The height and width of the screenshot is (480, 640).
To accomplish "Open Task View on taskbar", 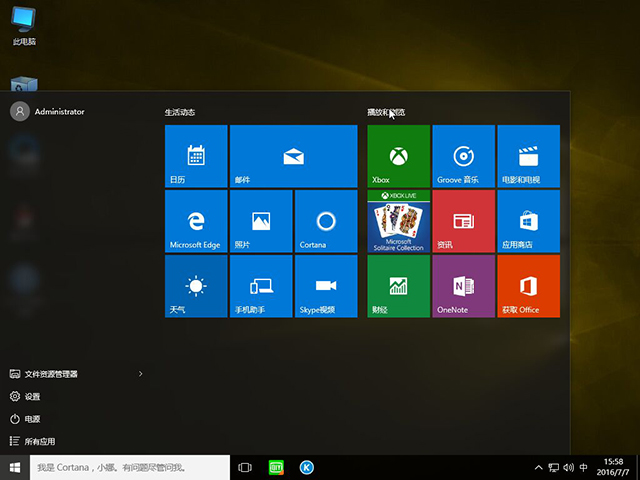I will tap(245, 467).
